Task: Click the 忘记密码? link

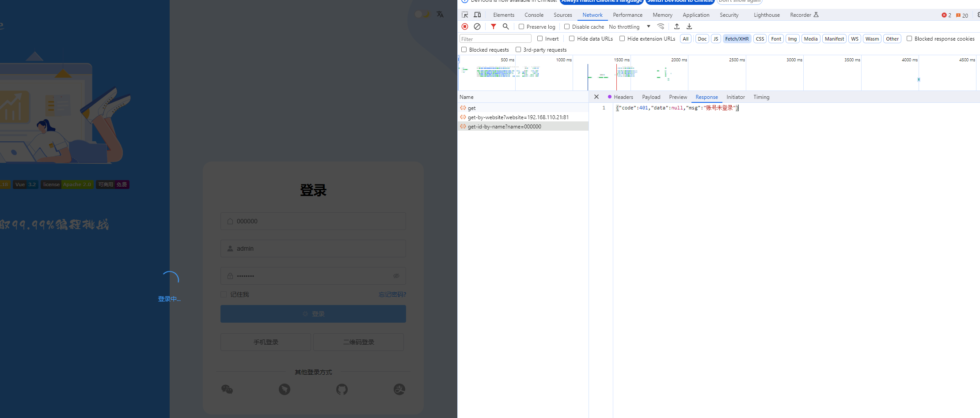Action: (392, 294)
